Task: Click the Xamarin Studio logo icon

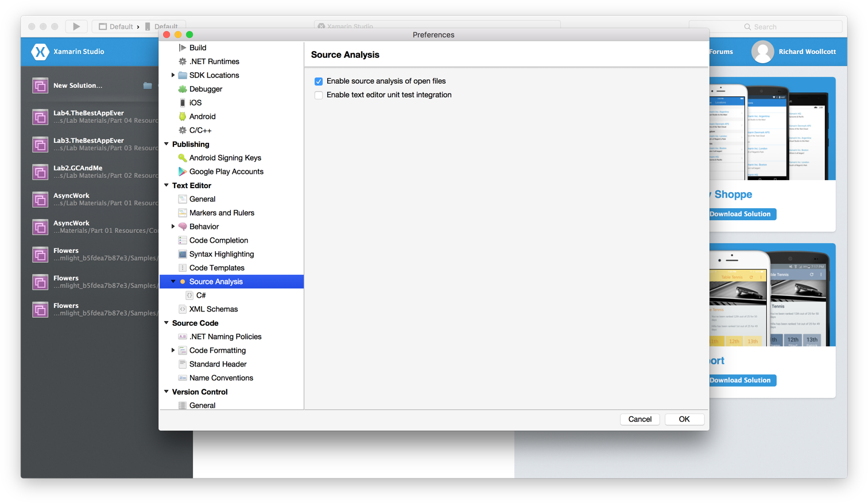Action: point(40,52)
